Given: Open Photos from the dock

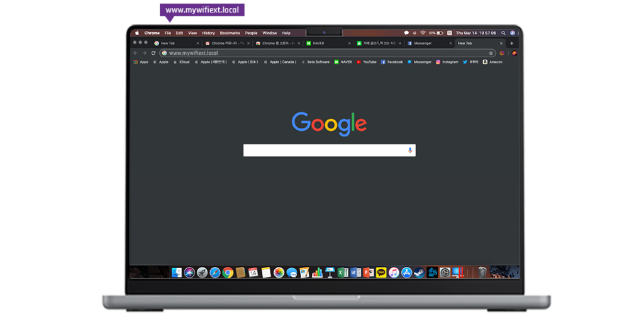Looking at the screenshot, I should [279, 272].
